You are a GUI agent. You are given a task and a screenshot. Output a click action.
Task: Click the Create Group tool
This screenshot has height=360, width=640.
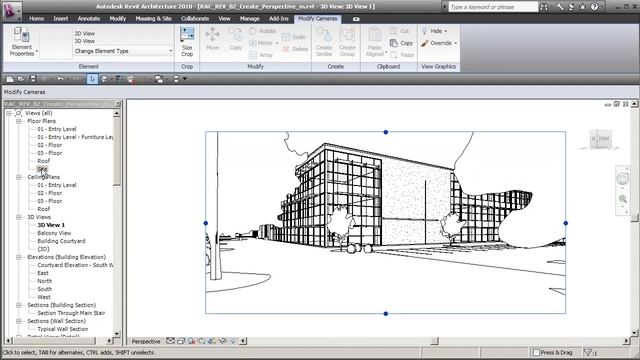coord(347,42)
